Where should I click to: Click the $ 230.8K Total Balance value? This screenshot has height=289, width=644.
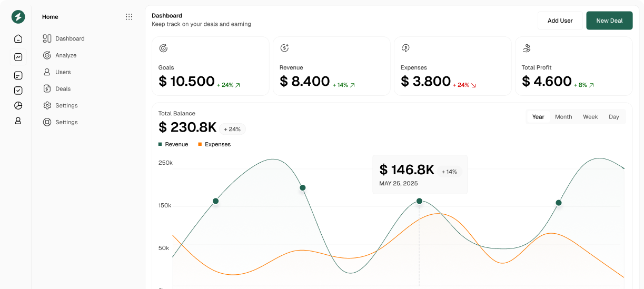187,127
